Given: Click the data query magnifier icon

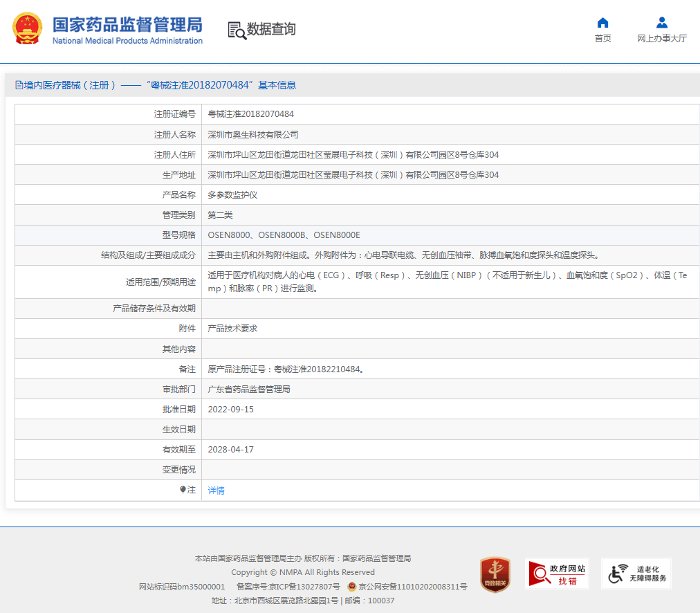Looking at the screenshot, I should (237, 30).
